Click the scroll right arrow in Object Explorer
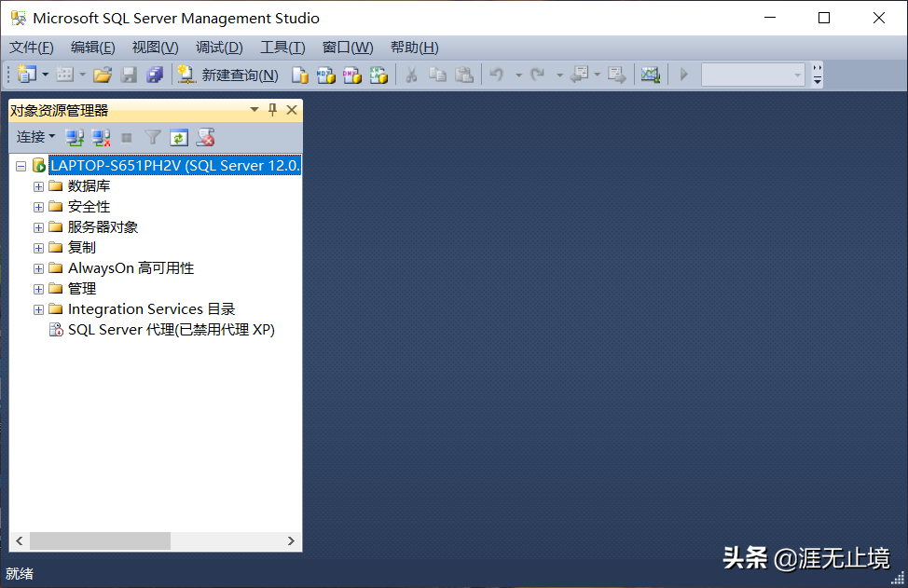 pyautogui.click(x=291, y=540)
